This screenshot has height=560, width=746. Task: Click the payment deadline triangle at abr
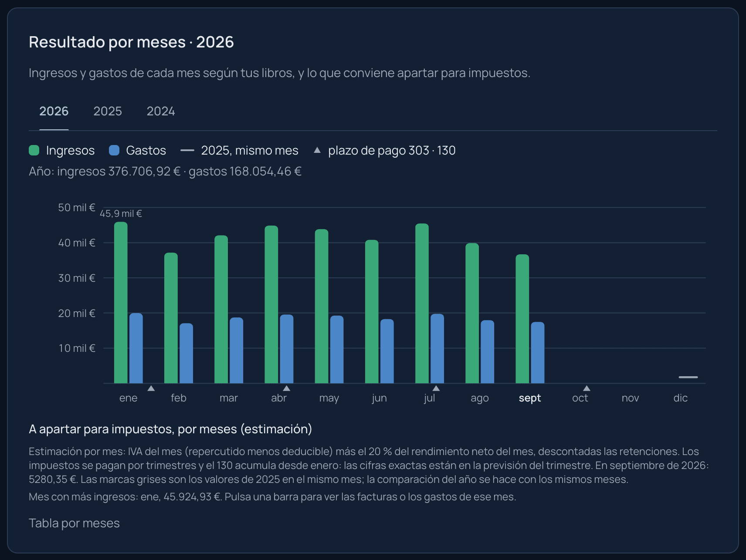(286, 388)
